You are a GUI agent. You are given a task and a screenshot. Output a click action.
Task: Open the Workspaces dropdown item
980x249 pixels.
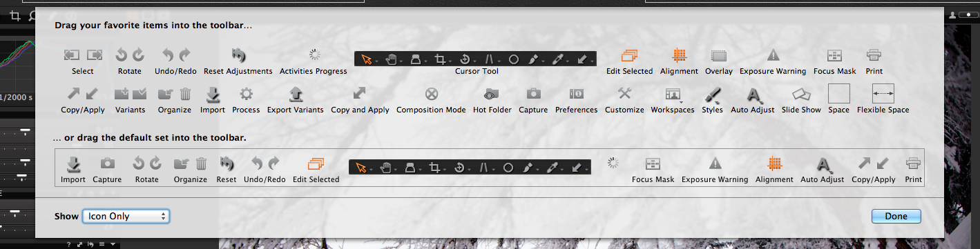pos(673,94)
